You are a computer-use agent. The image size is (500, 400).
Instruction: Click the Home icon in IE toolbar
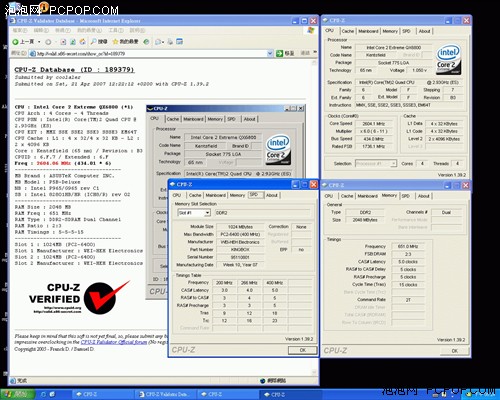[x=83, y=42]
